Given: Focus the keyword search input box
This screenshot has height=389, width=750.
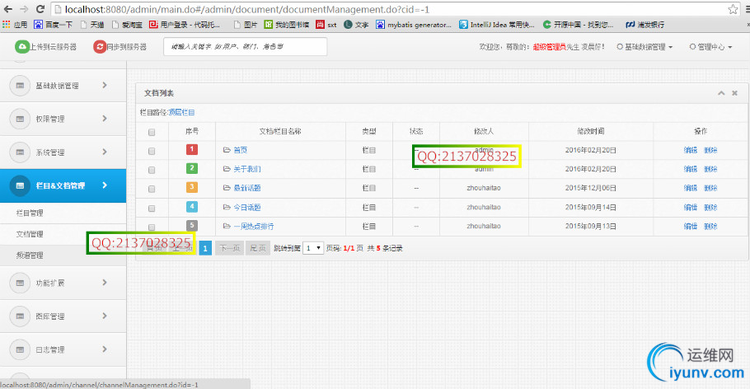Looking at the screenshot, I should click(245, 46).
